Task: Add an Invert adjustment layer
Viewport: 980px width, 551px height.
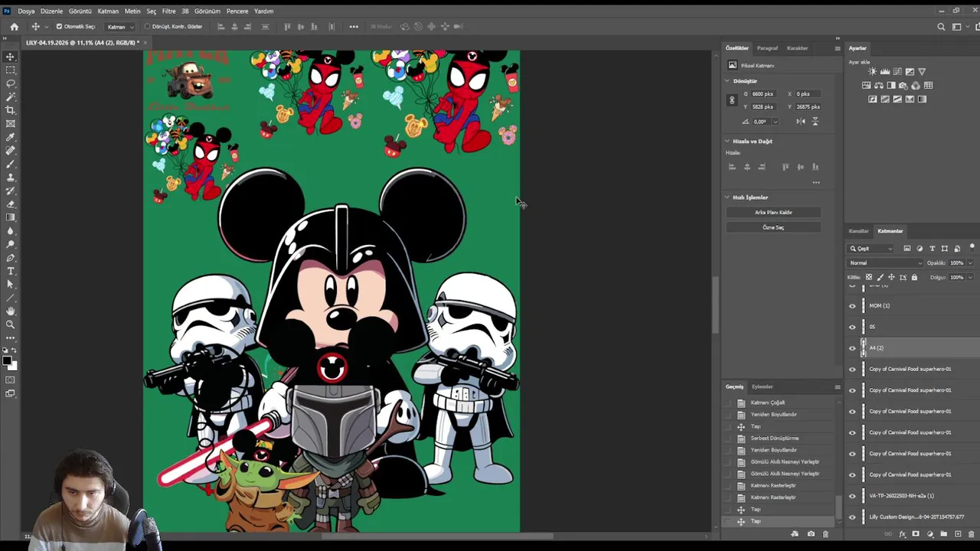Action: [x=872, y=99]
